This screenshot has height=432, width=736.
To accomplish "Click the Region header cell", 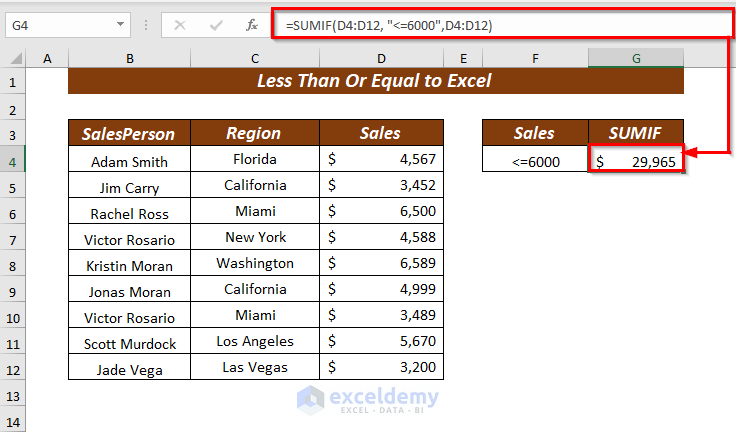I will [x=255, y=133].
